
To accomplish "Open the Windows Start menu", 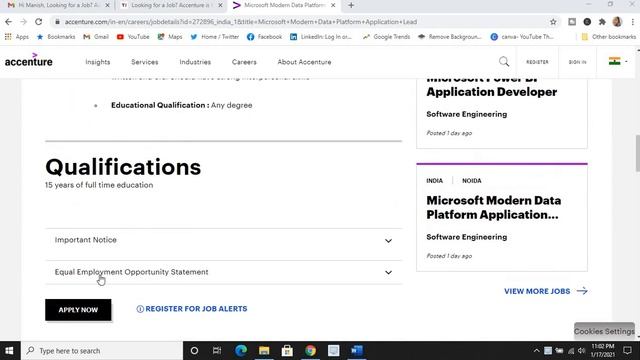I will (9, 351).
